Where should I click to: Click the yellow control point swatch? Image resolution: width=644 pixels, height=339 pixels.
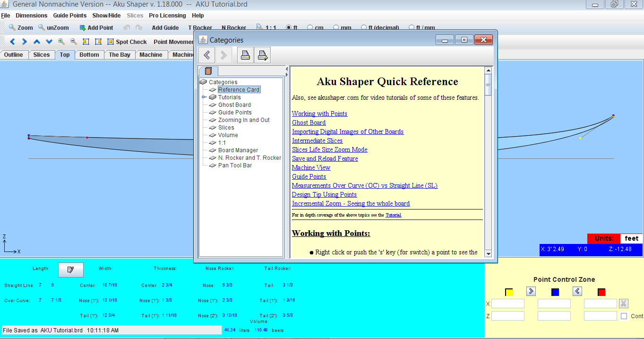pyautogui.click(x=509, y=292)
